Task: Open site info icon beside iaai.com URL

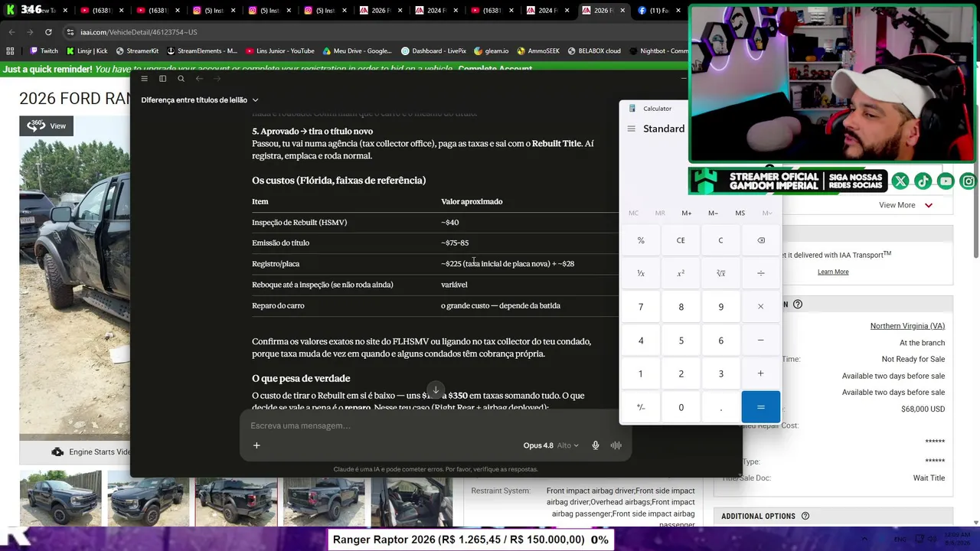Action: coord(70,32)
